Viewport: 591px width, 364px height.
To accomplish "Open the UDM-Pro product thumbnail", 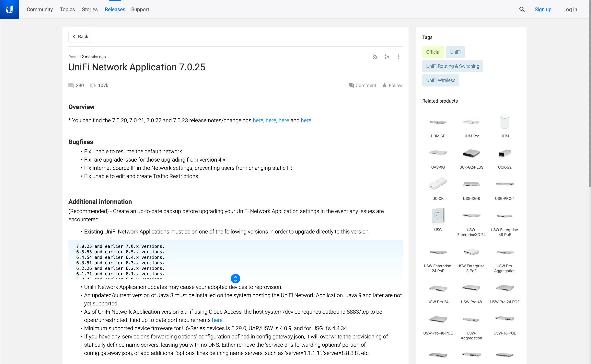I will pos(471,122).
